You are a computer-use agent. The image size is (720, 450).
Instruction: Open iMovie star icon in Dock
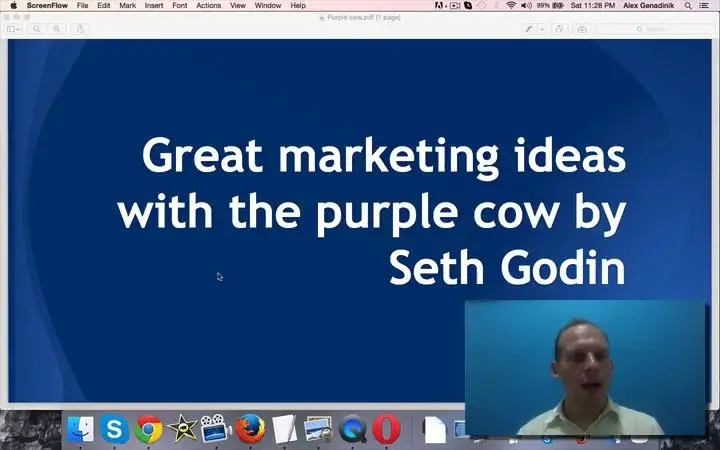tap(182, 430)
